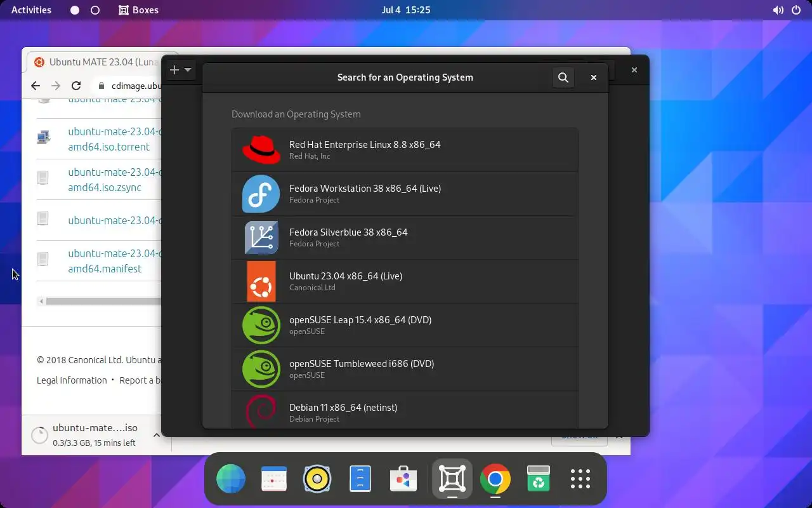812x508 pixels.
Task: Click Legal information link in Chrome page
Action: 72,380
